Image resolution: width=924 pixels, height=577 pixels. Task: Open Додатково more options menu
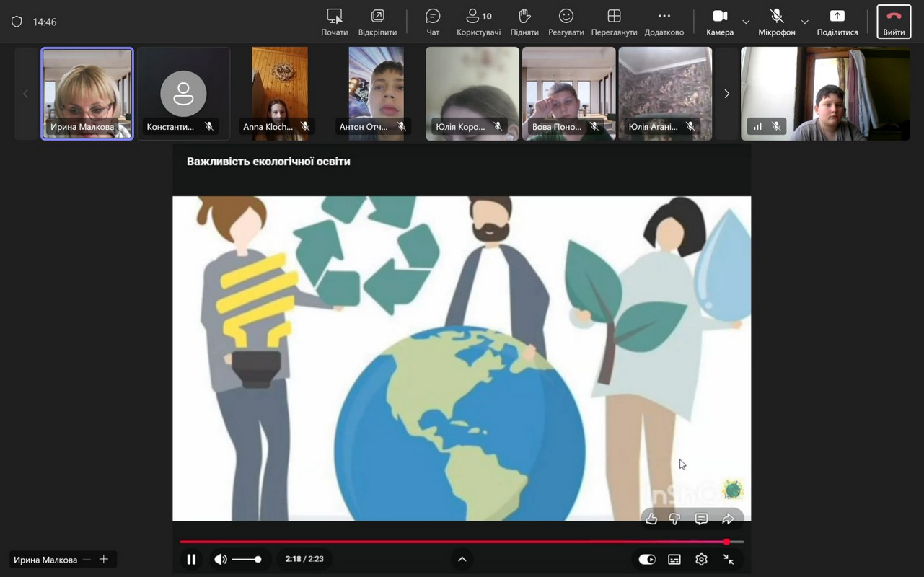664,22
